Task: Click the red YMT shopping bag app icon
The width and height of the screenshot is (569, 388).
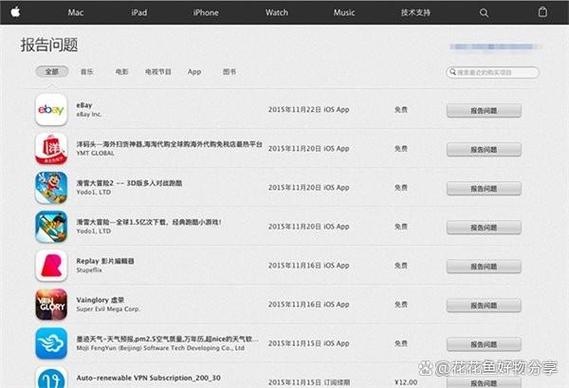Action: [51, 148]
